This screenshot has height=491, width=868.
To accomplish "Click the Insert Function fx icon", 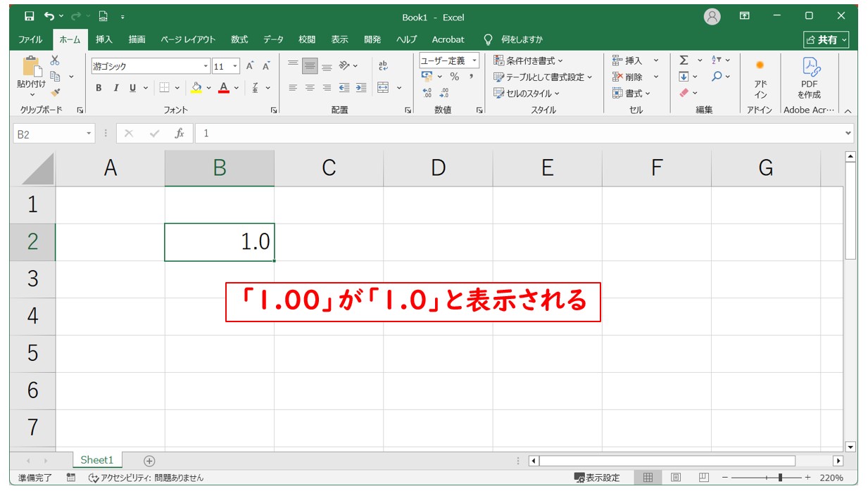I will 180,134.
